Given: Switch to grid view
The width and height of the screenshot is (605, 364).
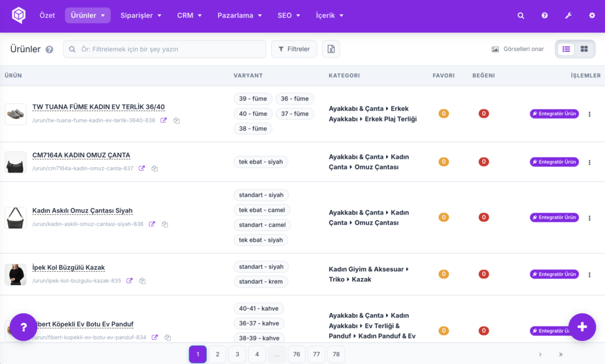Looking at the screenshot, I should (x=584, y=49).
